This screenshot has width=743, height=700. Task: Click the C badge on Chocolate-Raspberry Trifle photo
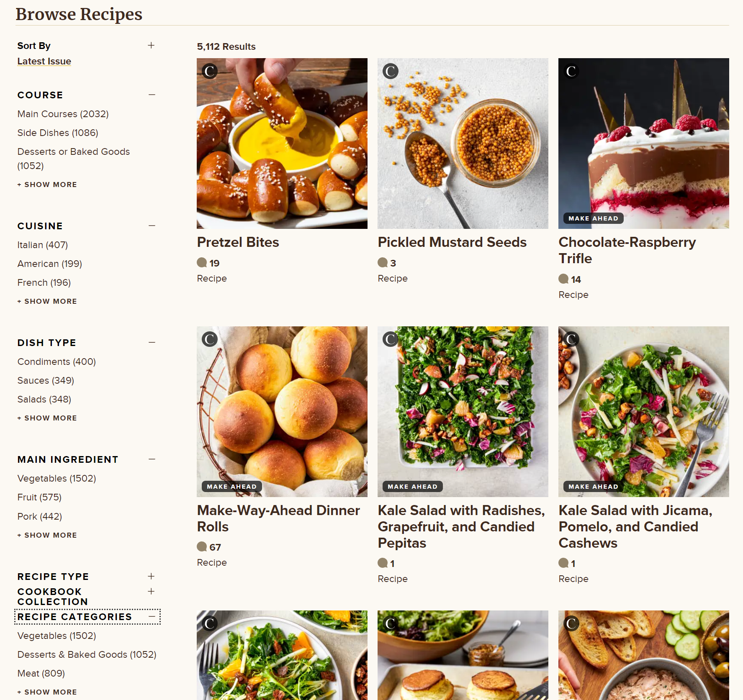click(571, 71)
